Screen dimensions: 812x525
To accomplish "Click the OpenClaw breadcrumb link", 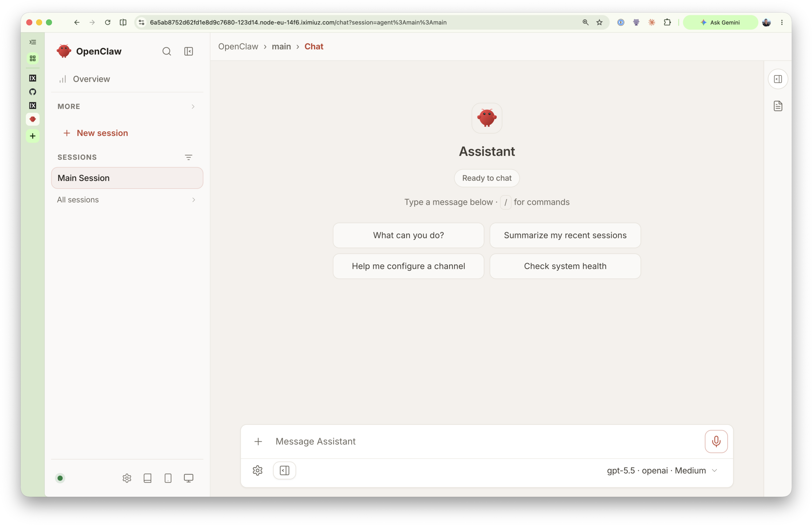I will (238, 46).
